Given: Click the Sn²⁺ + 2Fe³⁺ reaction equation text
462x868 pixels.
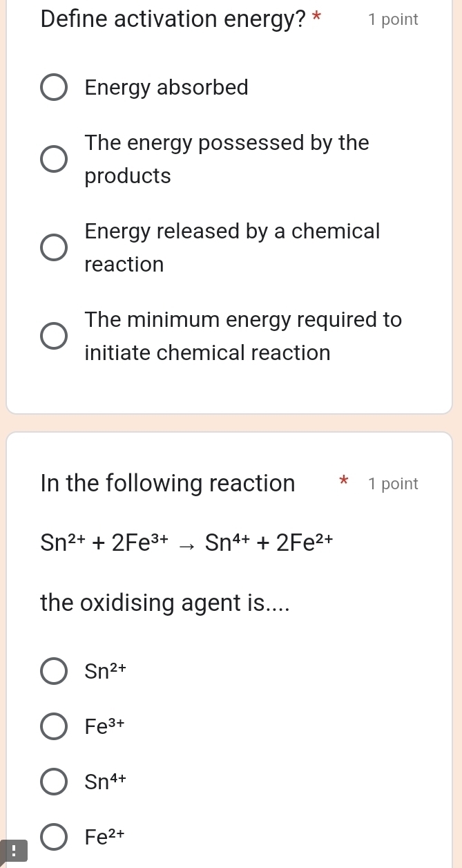Looking at the screenshot, I should point(186,542).
